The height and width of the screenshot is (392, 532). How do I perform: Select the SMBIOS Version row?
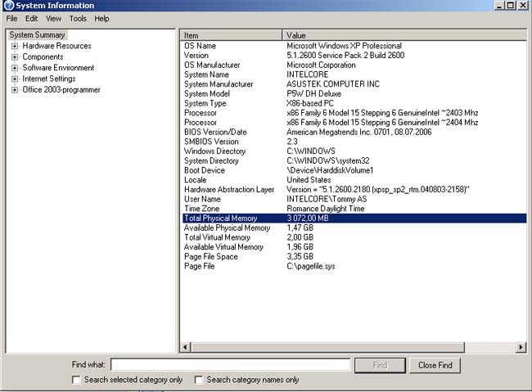(354, 142)
